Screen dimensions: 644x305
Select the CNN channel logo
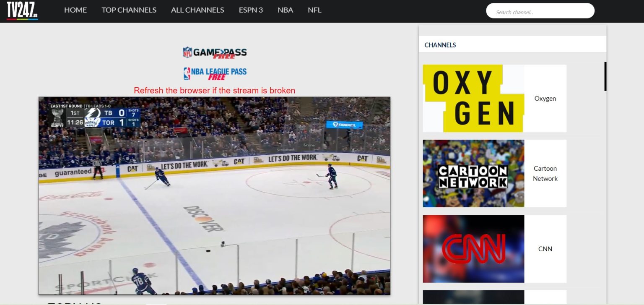473,248
